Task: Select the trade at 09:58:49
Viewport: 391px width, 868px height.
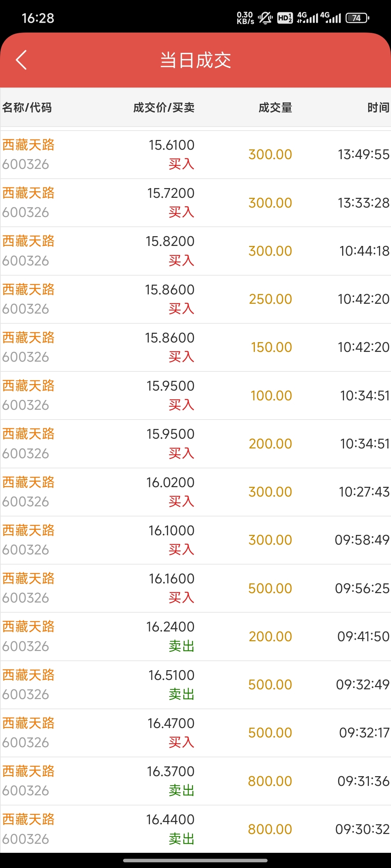Action: pyautogui.click(x=195, y=540)
